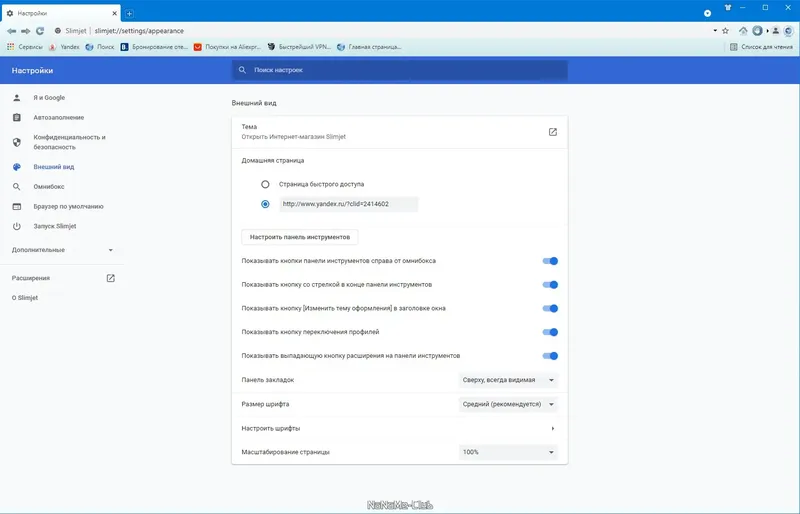Expand Настроить шрифты row arrow

tap(553, 429)
